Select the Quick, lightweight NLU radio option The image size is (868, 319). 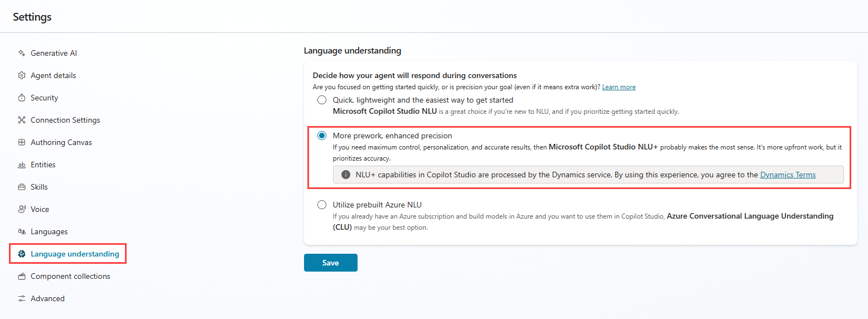coord(322,100)
